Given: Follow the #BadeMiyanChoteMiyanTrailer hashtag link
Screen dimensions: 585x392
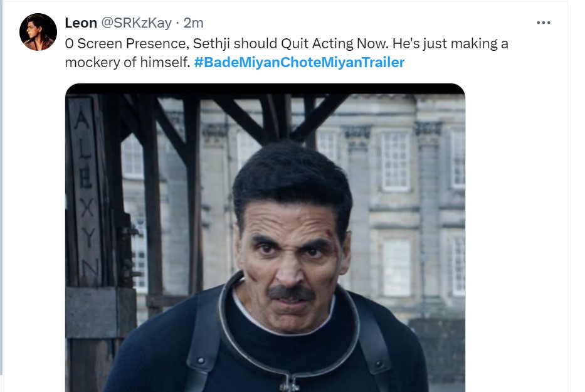Looking at the screenshot, I should [x=299, y=62].
